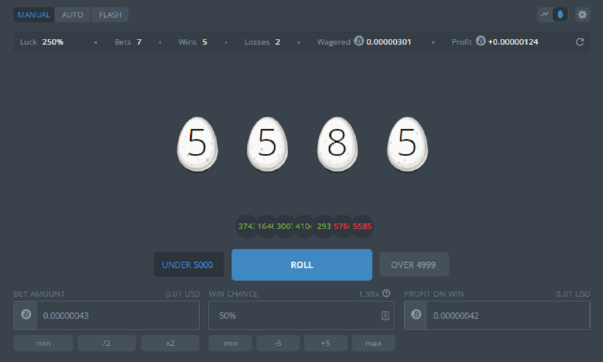Switch to the AUTO tab
The height and width of the screenshot is (362, 603).
73,15
